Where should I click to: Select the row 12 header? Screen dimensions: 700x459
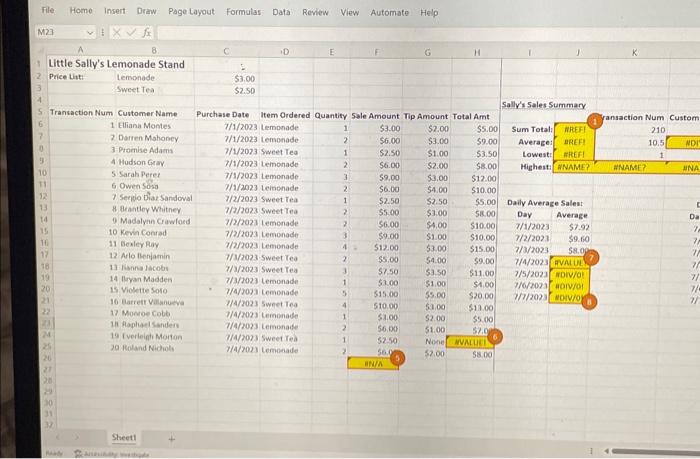point(43,196)
